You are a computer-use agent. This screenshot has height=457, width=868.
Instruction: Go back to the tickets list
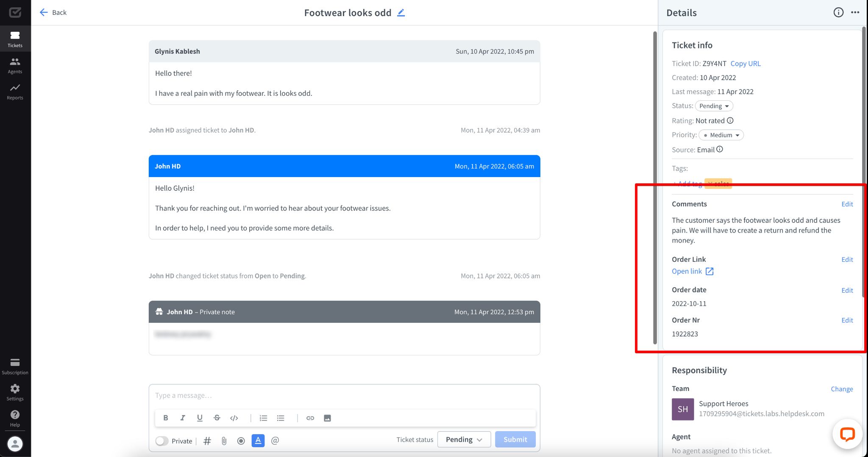click(53, 12)
